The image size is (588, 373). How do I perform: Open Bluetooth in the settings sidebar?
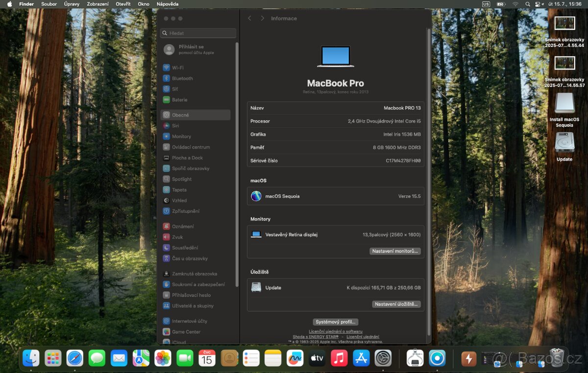click(195, 78)
